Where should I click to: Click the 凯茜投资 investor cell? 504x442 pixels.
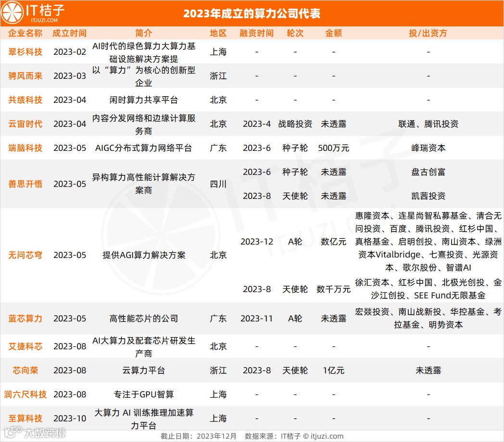tap(428, 196)
